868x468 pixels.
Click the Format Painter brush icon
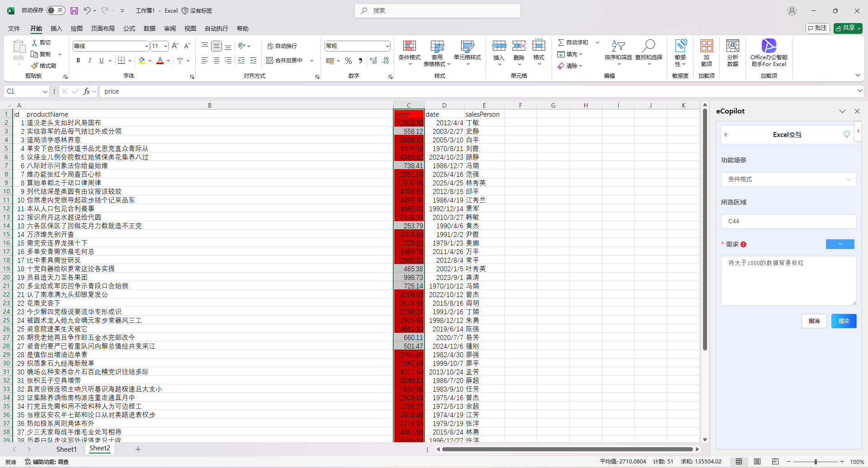click(35, 66)
